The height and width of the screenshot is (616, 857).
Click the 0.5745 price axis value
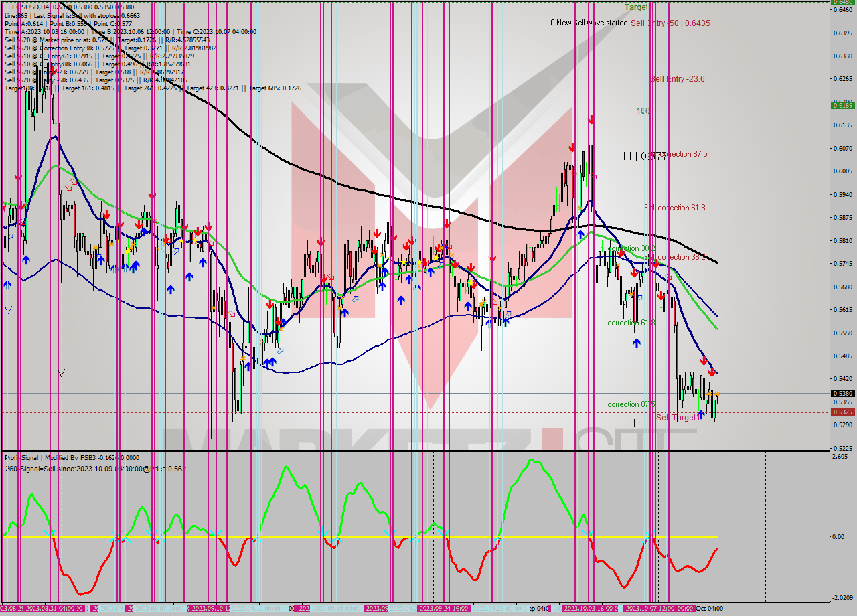[842, 263]
